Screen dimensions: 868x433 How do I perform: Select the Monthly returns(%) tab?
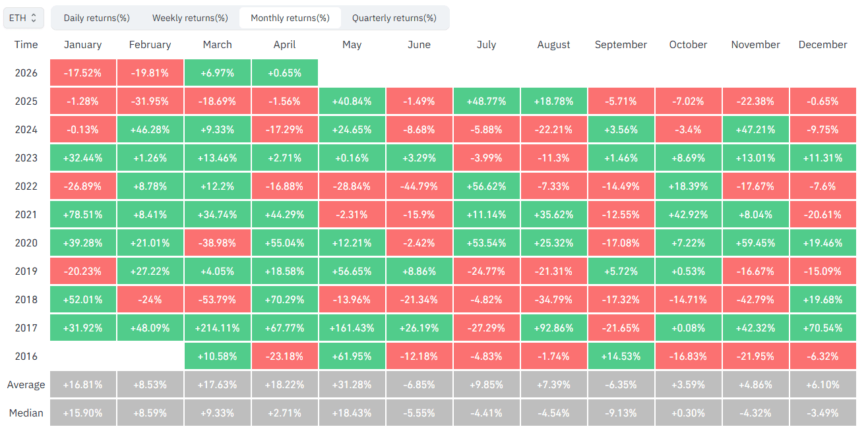(x=290, y=18)
